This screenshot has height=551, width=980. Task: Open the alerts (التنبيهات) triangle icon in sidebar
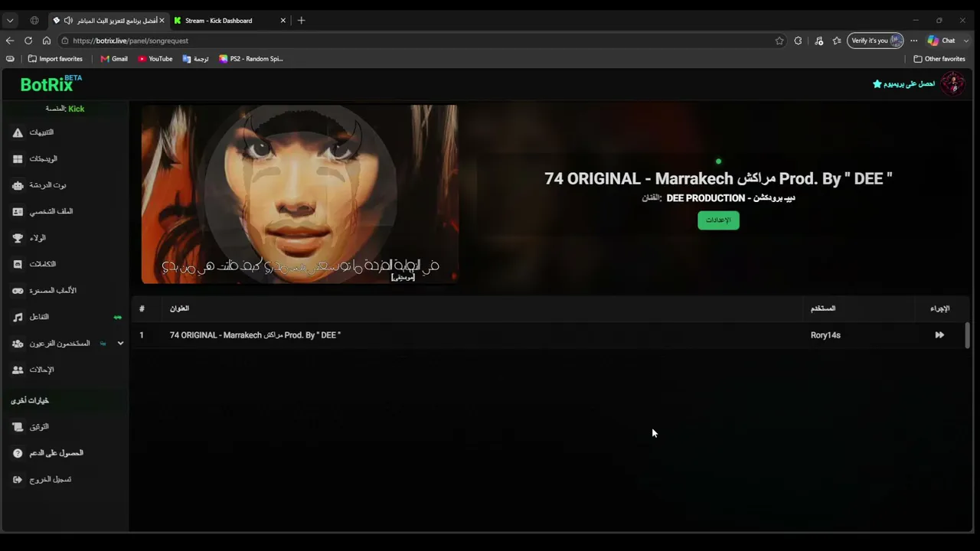(x=18, y=132)
